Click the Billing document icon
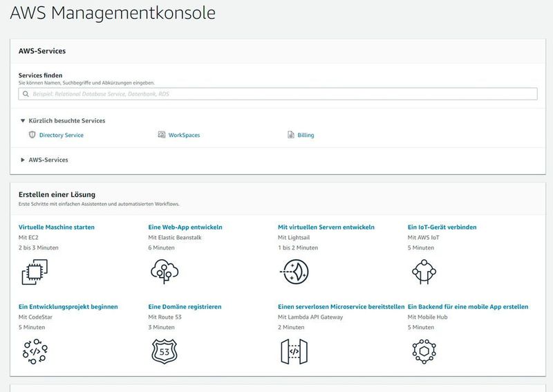This screenshot has height=392, width=553. (x=291, y=135)
